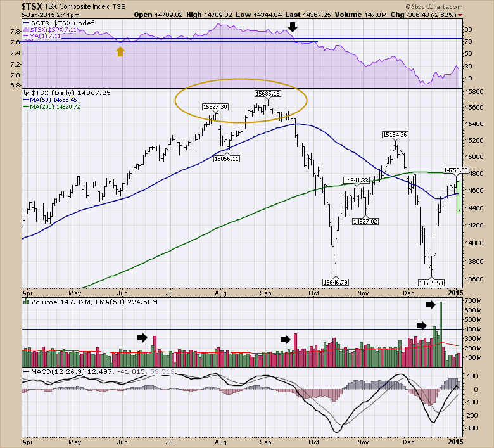Click the tallest green volume bar in December
The height and width of the screenshot is (448, 494).
(x=440, y=334)
